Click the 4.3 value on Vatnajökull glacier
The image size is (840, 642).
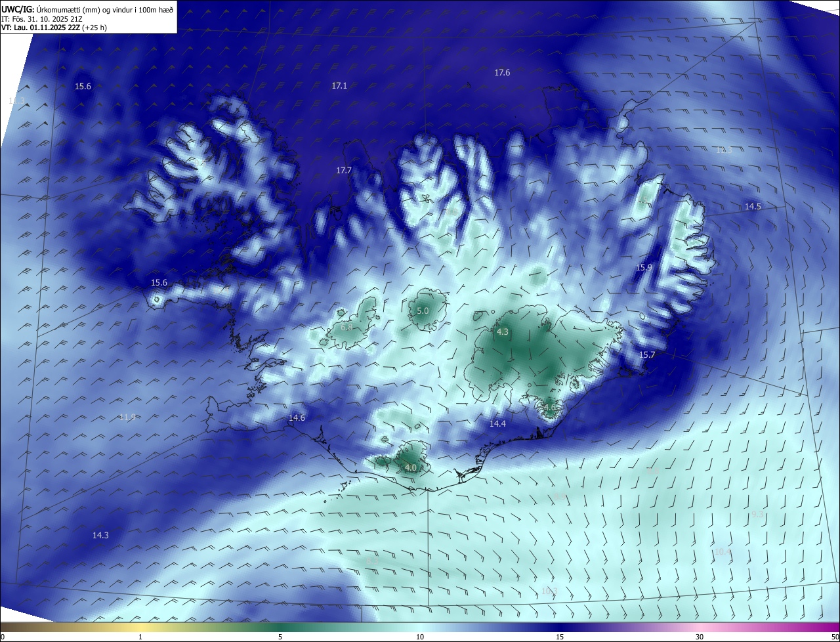pos(503,333)
